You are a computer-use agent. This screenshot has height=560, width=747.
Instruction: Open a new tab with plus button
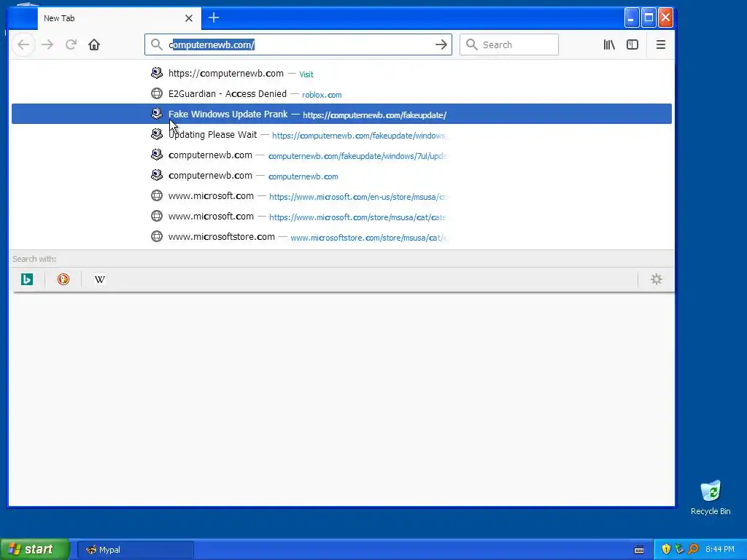[x=214, y=18]
